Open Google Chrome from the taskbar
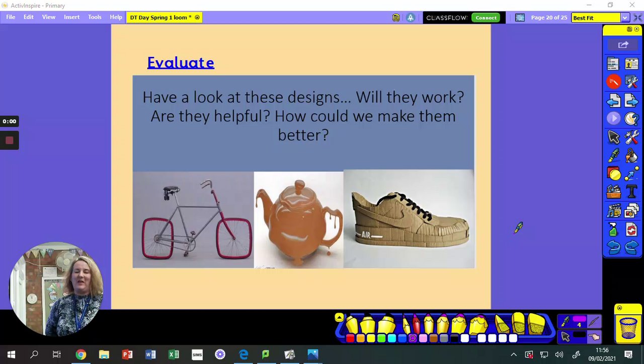Viewport: 644px width, 364px height. click(x=80, y=354)
